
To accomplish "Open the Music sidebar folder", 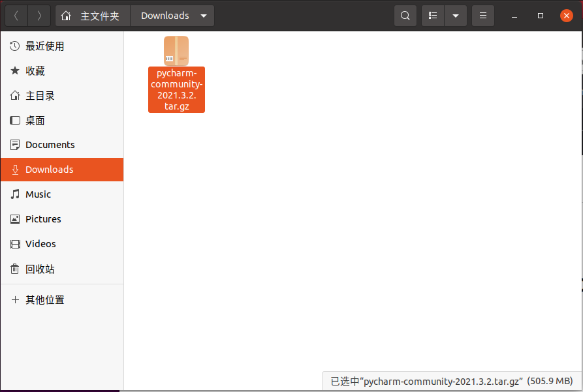I will point(62,194).
